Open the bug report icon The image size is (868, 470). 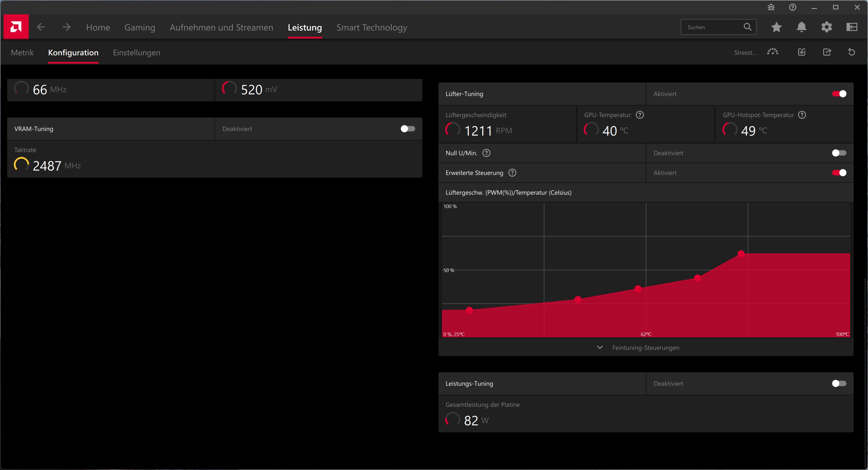[x=771, y=7]
